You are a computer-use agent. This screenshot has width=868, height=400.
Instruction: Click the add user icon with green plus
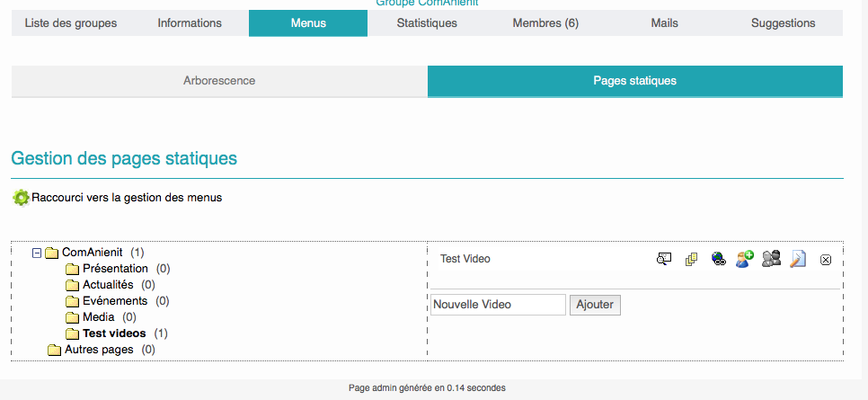pyautogui.click(x=744, y=259)
